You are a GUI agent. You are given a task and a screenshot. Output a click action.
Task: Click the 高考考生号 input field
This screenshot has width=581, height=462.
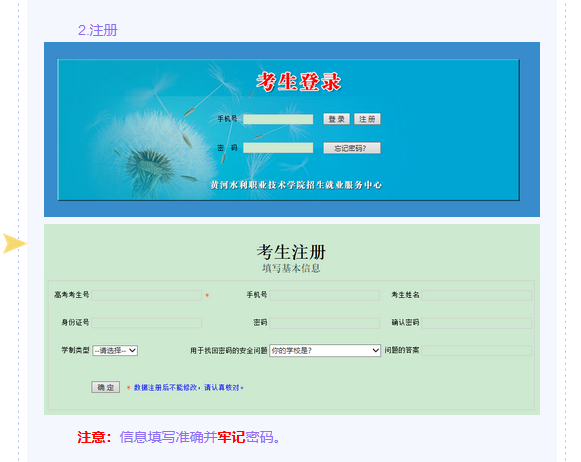pyautogui.click(x=147, y=295)
